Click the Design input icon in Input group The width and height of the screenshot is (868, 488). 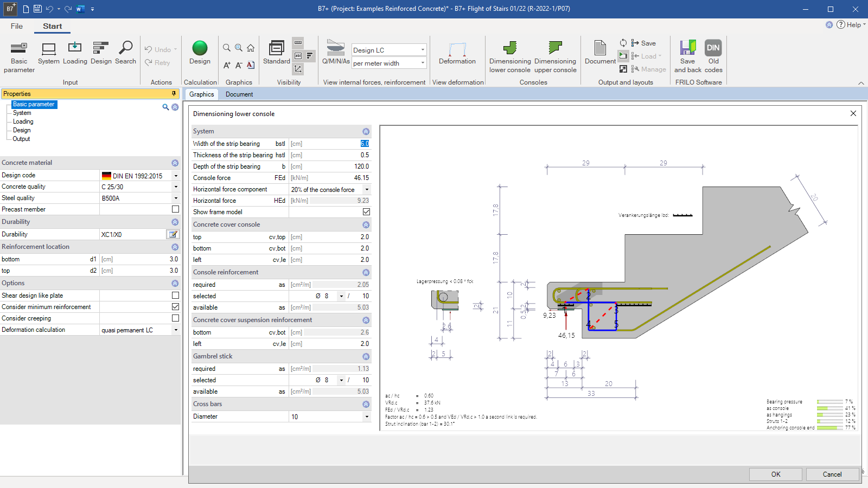click(101, 54)
